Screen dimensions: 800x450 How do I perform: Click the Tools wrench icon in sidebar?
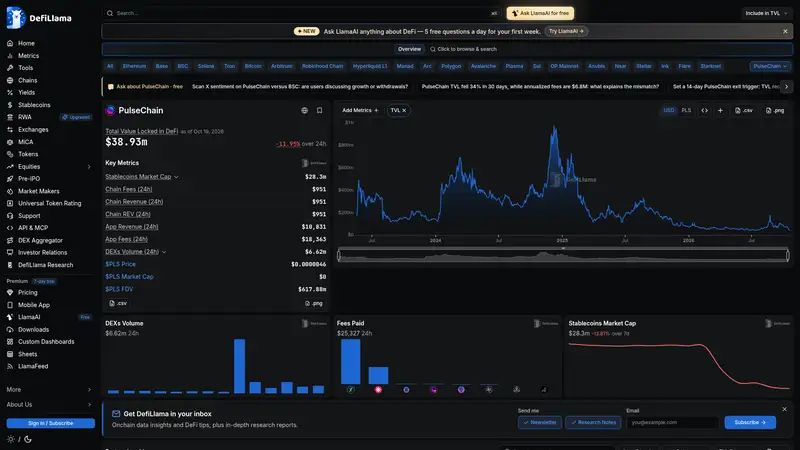click(x=10, y=68)
